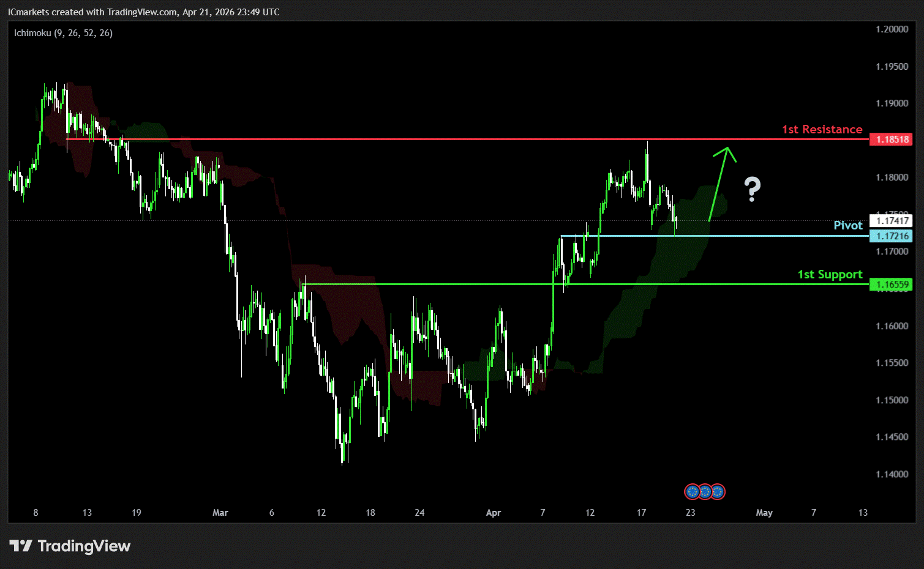Open the middle Euro economic event icon

[x=705, y=491]
